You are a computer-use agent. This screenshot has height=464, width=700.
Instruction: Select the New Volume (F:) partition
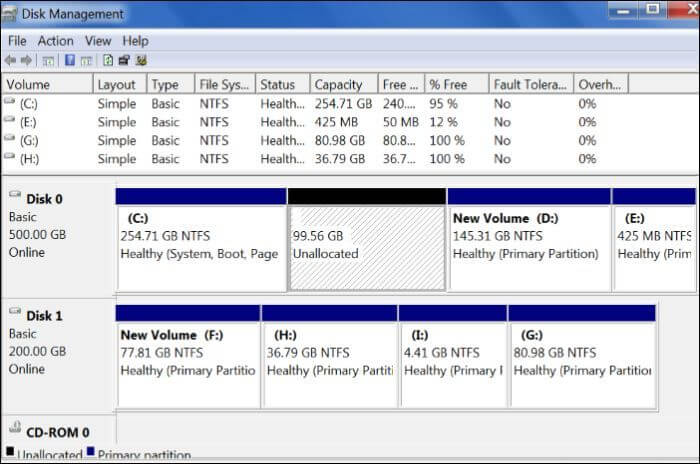click(x=188, y=362)
